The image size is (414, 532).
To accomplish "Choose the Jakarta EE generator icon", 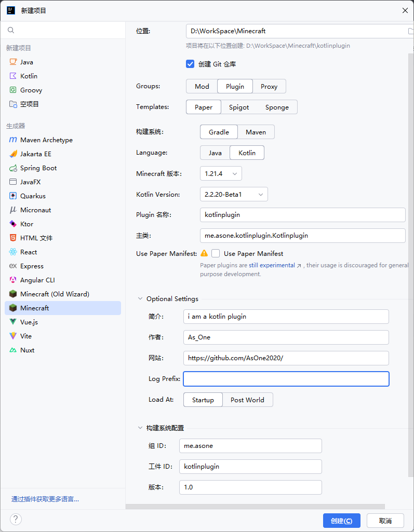I will 13,154.
